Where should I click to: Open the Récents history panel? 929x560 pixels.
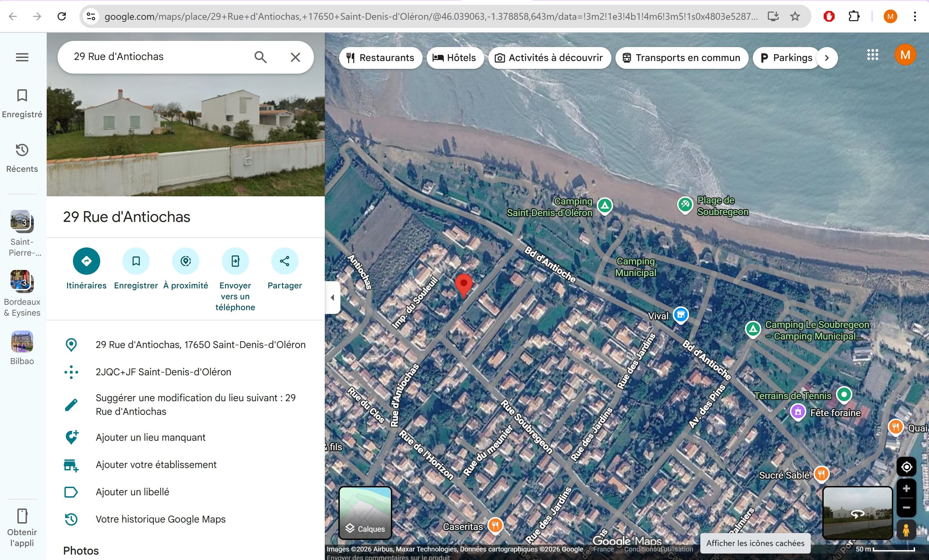tap(22, 158)
